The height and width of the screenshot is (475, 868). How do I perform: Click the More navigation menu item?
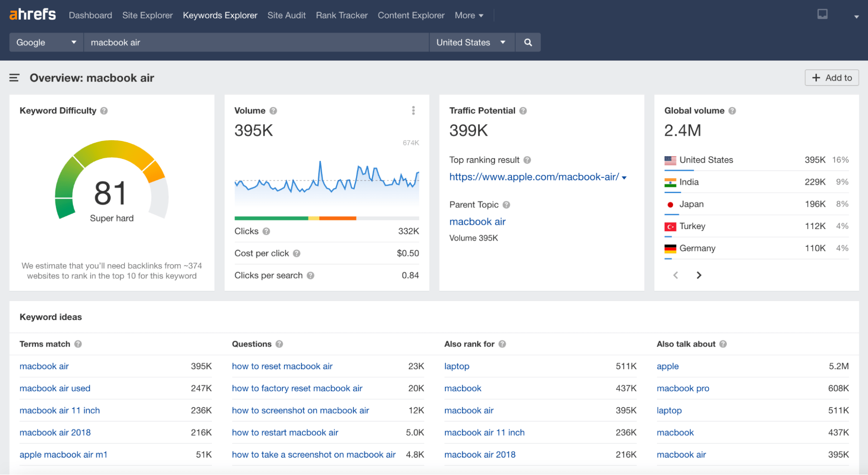coord(468,15)
